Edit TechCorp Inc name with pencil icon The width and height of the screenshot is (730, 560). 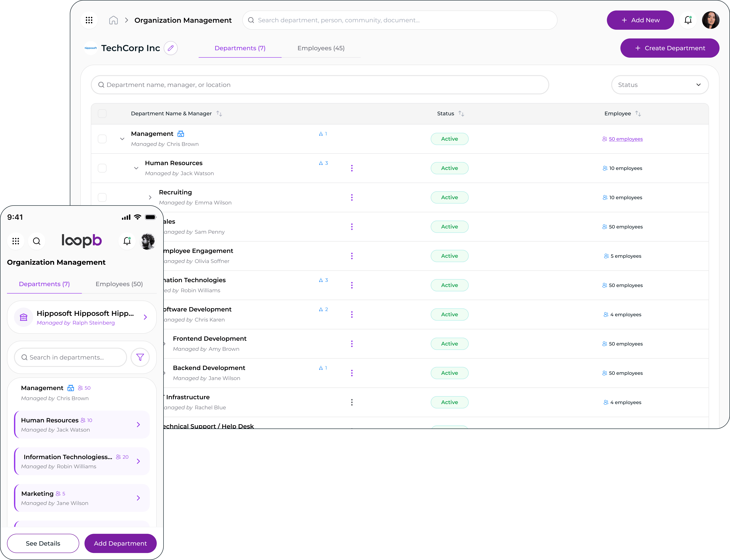pos(171,48)
